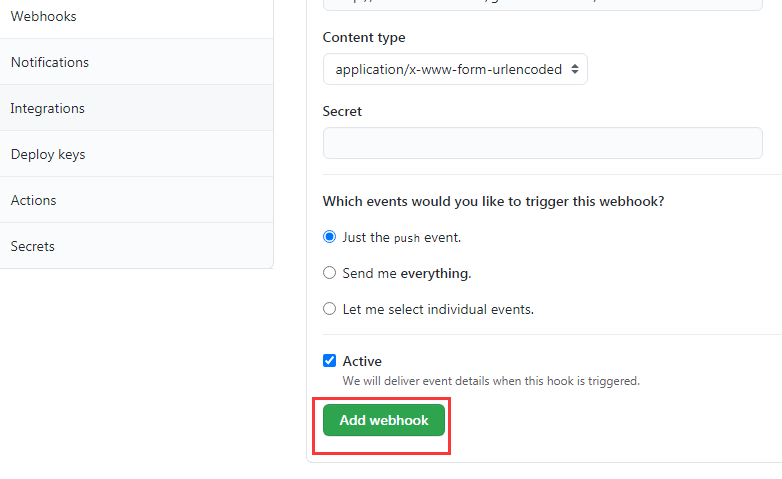
Task: Open the Webhooks settings section
Action: pos(44,17)
